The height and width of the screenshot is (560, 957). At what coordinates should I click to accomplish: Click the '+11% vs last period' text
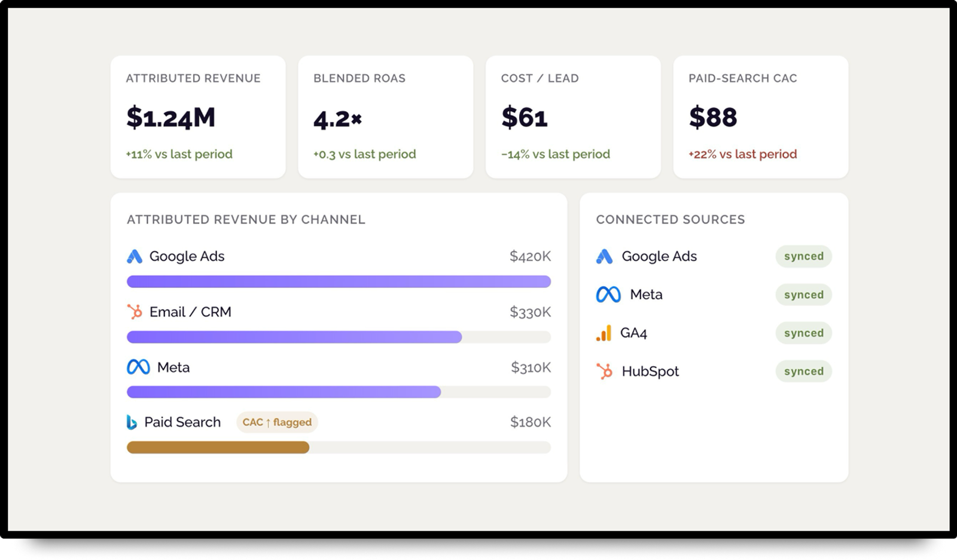(179, 154)
